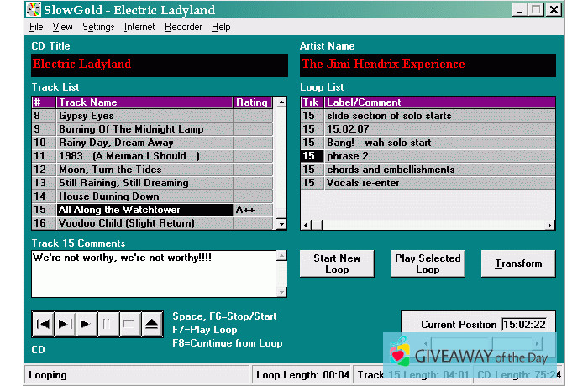588x386 pixels.
Task: Eject the CD with the eject button
Action: coord(152,325)
